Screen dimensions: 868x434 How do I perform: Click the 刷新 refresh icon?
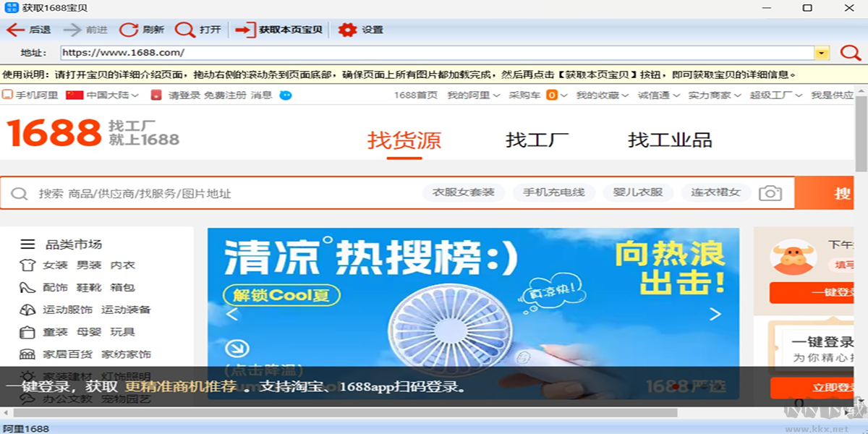129,30
